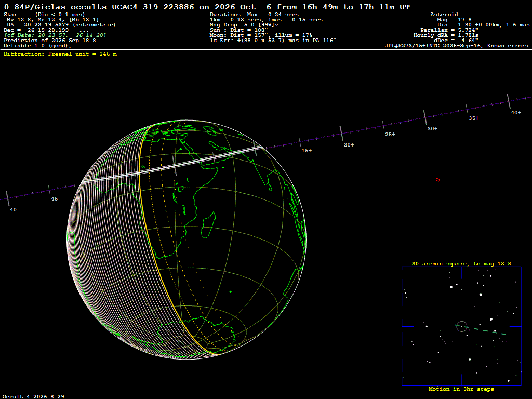Click the small green island marker below Madagascar

230,291
